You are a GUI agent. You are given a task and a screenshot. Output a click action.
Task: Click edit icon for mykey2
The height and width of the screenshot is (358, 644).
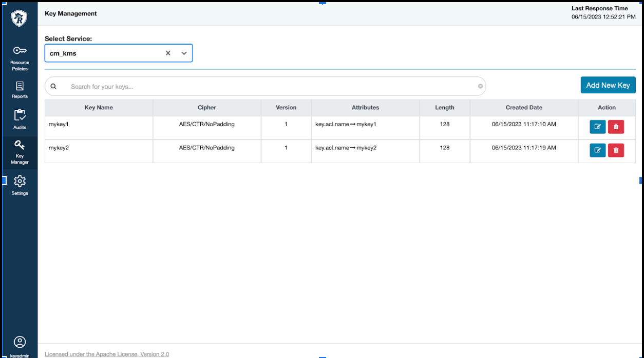pos(597,150)
